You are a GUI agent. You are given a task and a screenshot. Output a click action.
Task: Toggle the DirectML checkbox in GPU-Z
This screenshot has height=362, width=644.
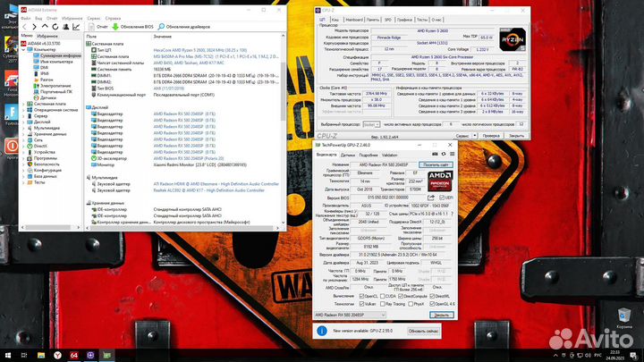[x=432, y=296]
